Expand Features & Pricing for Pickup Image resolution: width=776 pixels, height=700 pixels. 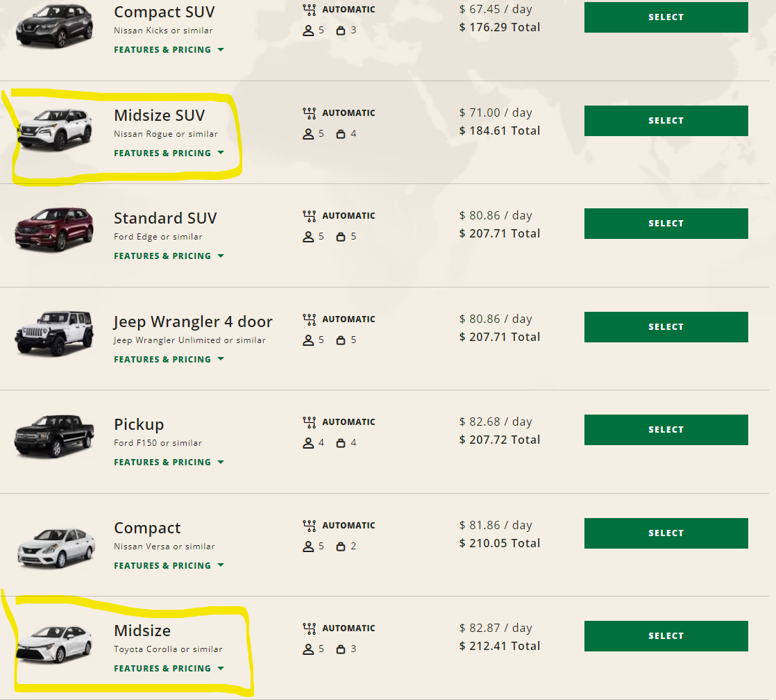click(169, 462)
